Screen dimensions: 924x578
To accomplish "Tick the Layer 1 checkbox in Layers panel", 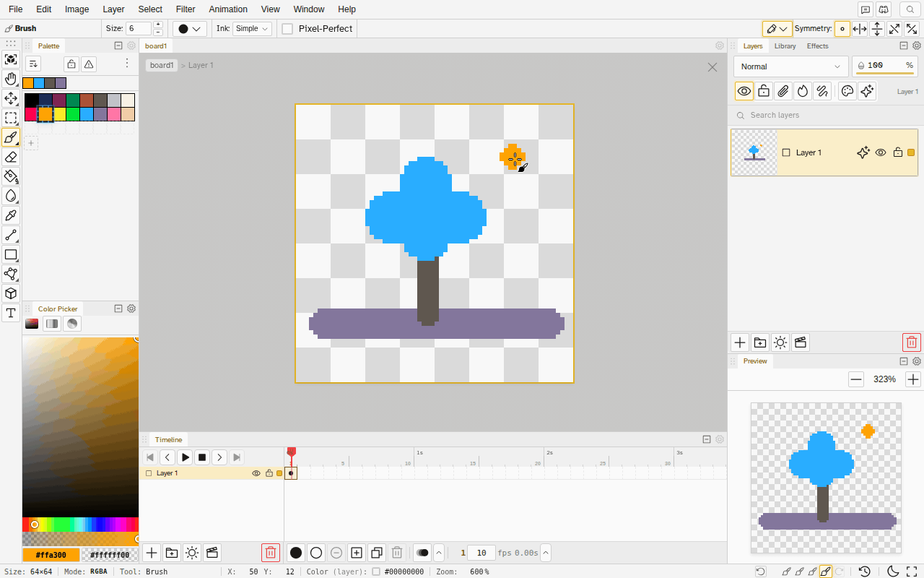I will click(x=786, y=152).
